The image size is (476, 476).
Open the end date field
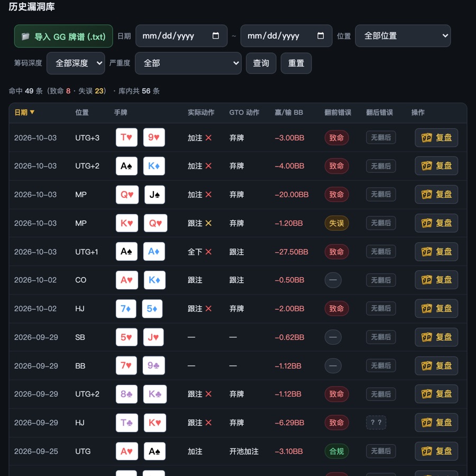(286, 36)
